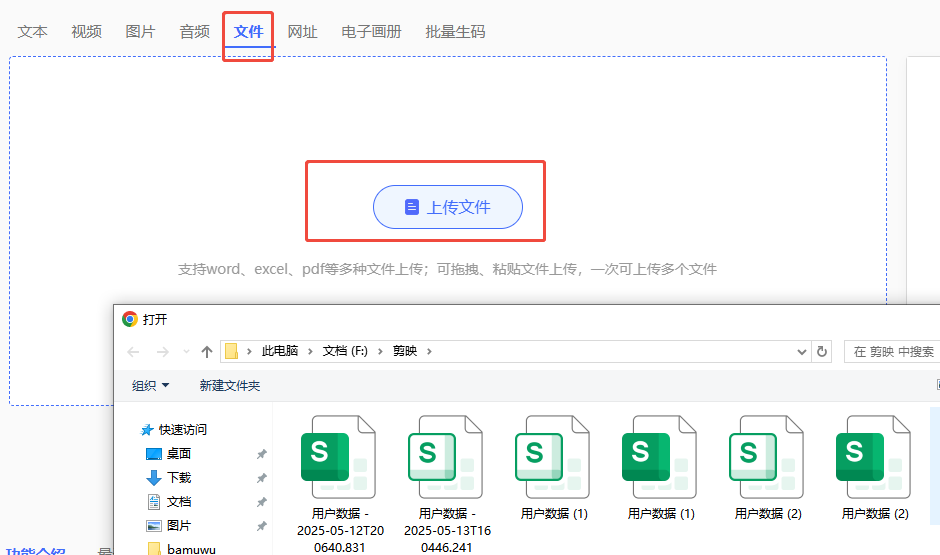Click the 桌面 desktop icon in sidebar
The width and height of the screenshot is (940, 555).
pyautogui.click(x=154, y=454)
